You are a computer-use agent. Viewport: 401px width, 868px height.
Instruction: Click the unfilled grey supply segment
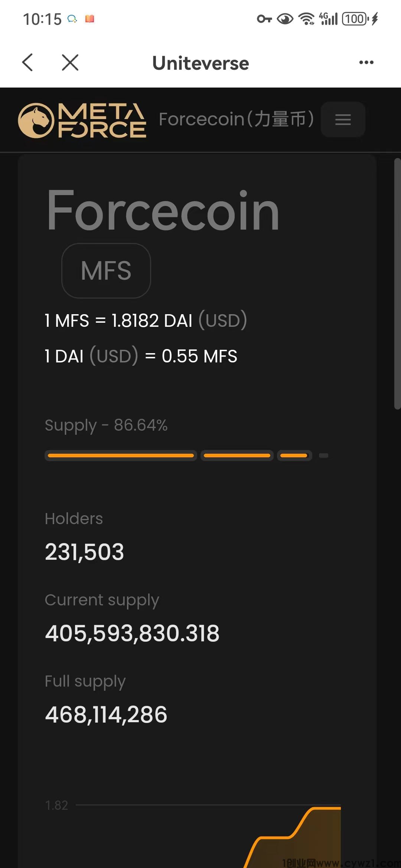324,456
